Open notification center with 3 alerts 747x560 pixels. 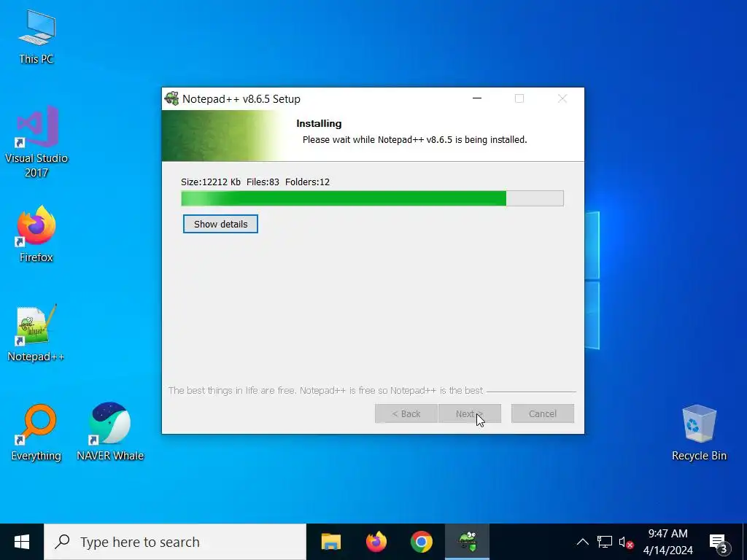(719, 542)
